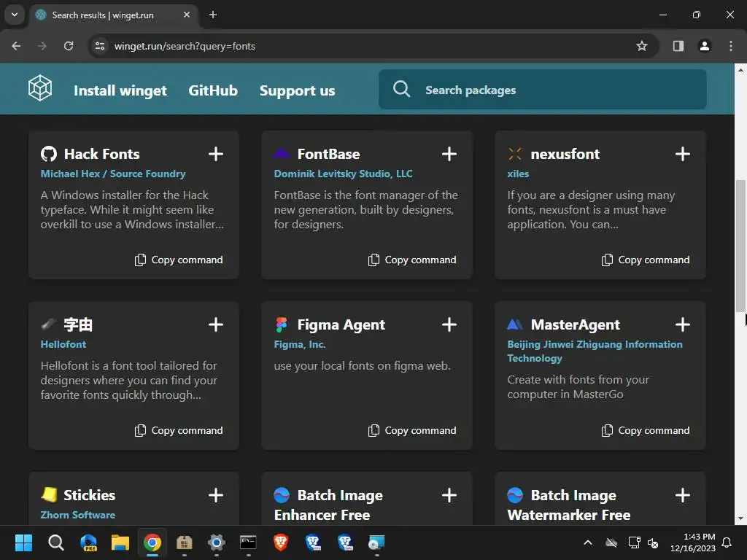Screen dimensions: 747x560
Task: Open Windows Start menu
Action: point(23,542)
